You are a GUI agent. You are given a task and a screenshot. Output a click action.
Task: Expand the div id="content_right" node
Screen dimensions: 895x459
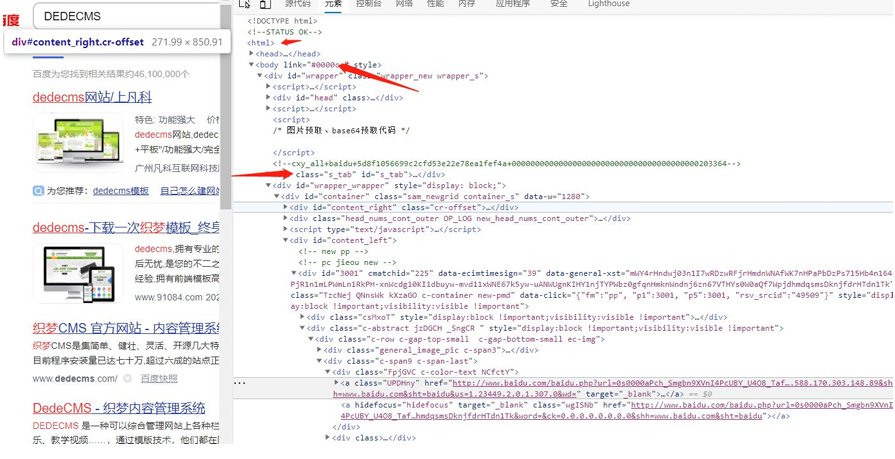(285, 207)
